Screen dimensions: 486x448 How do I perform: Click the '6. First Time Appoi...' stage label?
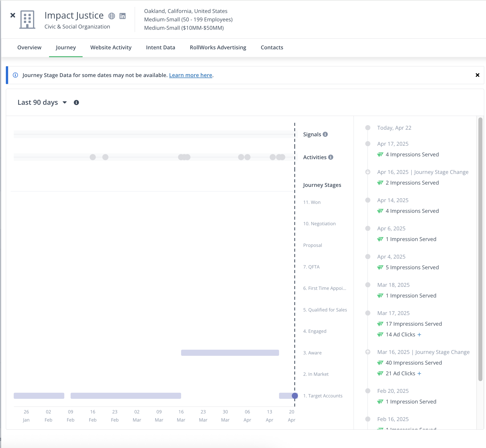[325, 288]
